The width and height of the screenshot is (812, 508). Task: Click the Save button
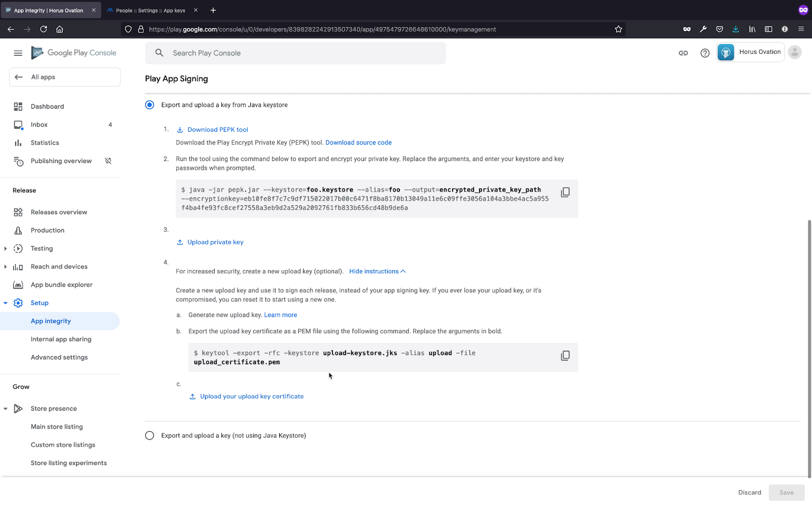(x=787, y=492)
